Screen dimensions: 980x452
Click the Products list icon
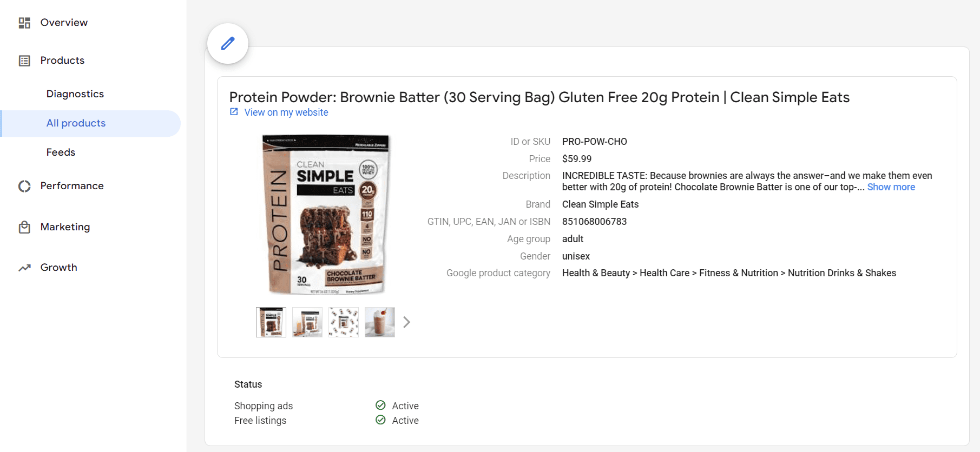point(24,61)
